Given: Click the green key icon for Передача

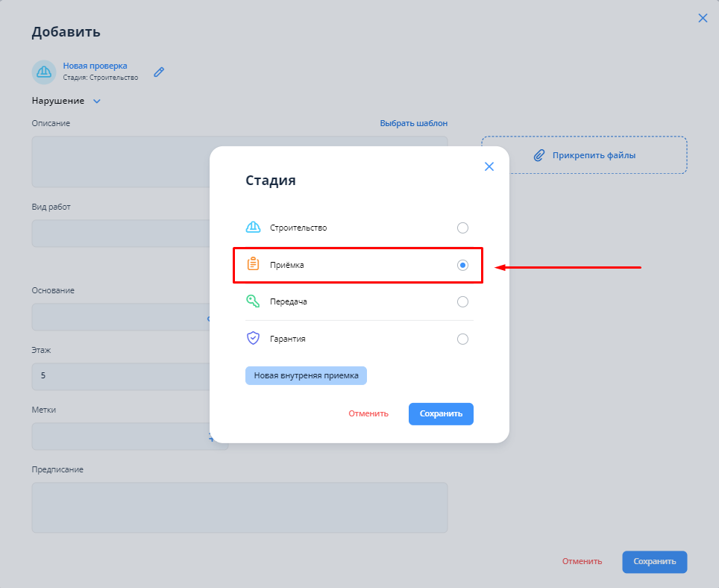Looking at the screenshot, I should 254,301.
